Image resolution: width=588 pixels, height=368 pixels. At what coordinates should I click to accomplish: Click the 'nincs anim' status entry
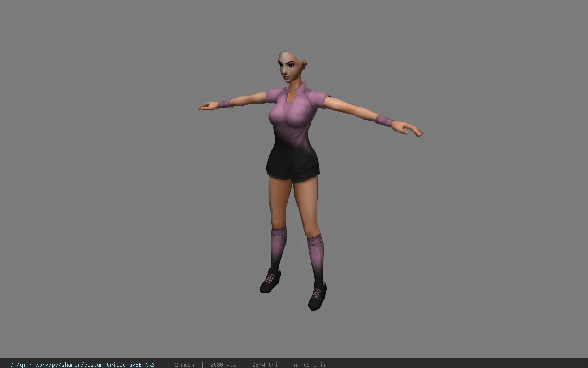click(310, 365)
